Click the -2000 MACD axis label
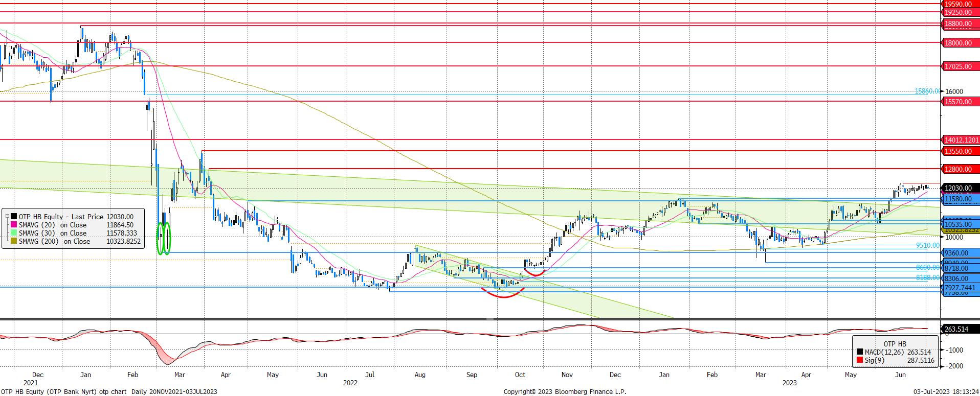The height and width of the screenshot is (396, 980). [x=954, y=366]
